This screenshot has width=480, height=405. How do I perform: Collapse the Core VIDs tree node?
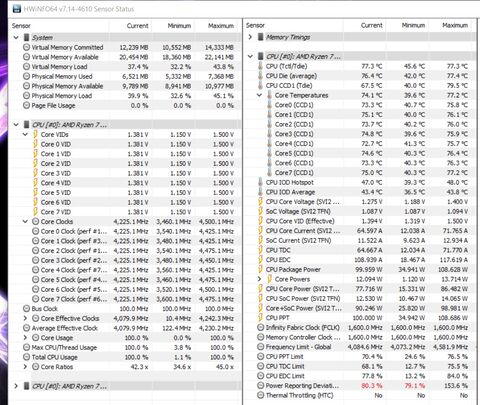tap(25, 134)
